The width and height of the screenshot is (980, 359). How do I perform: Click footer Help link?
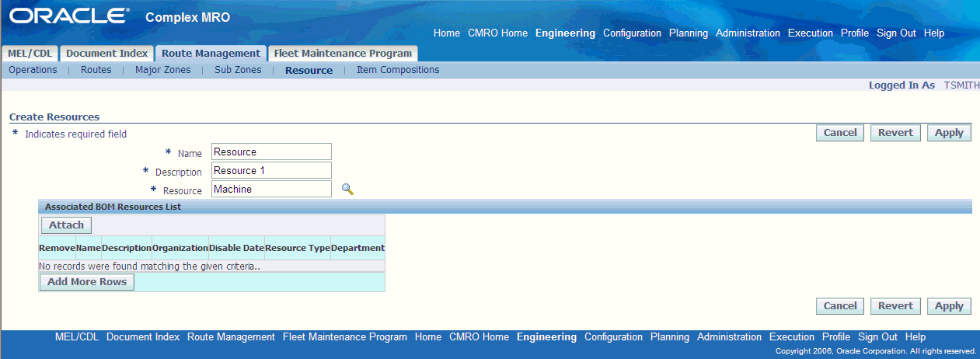pos(915,337)
